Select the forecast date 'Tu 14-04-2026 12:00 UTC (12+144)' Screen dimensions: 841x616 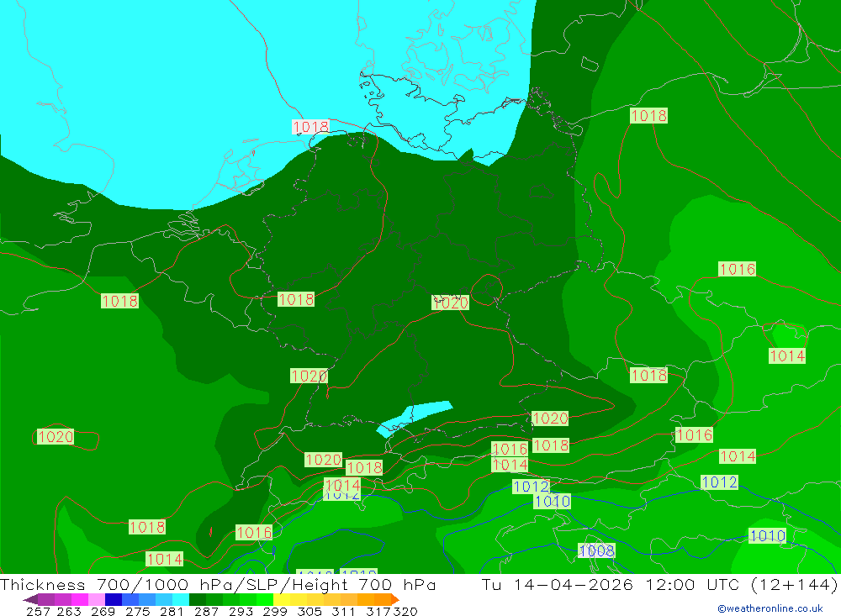point(659,584)
